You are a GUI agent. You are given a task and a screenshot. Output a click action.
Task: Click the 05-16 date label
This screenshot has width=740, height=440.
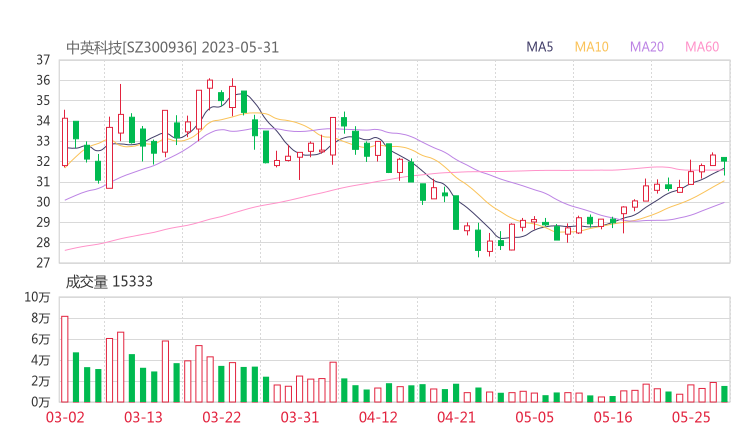pos(613,417)
